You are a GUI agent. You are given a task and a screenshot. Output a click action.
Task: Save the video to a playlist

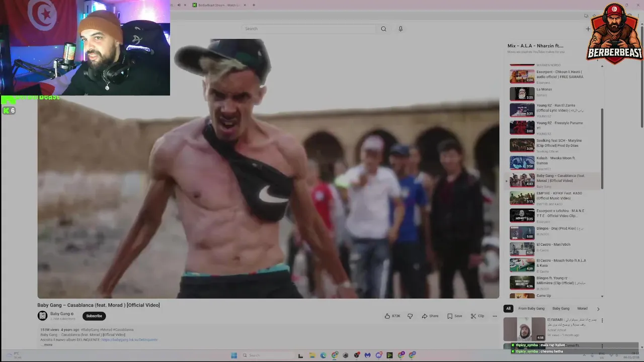coord(454,316)
